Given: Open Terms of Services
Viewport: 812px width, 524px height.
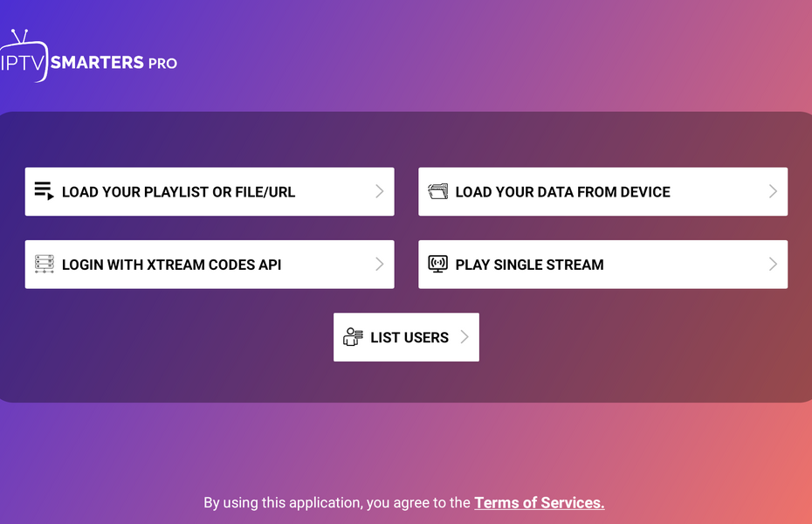Looking at the screenshot, I should (x=539, y=502).
